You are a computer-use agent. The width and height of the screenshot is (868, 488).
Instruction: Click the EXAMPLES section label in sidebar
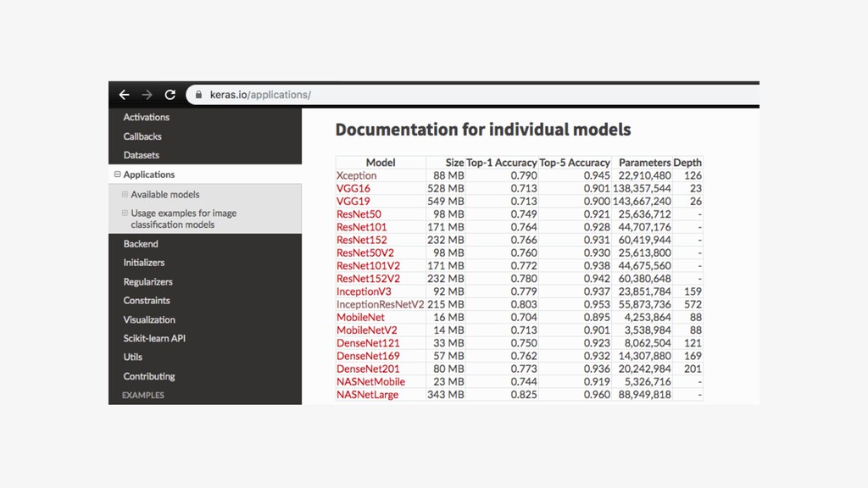point(142,395)
